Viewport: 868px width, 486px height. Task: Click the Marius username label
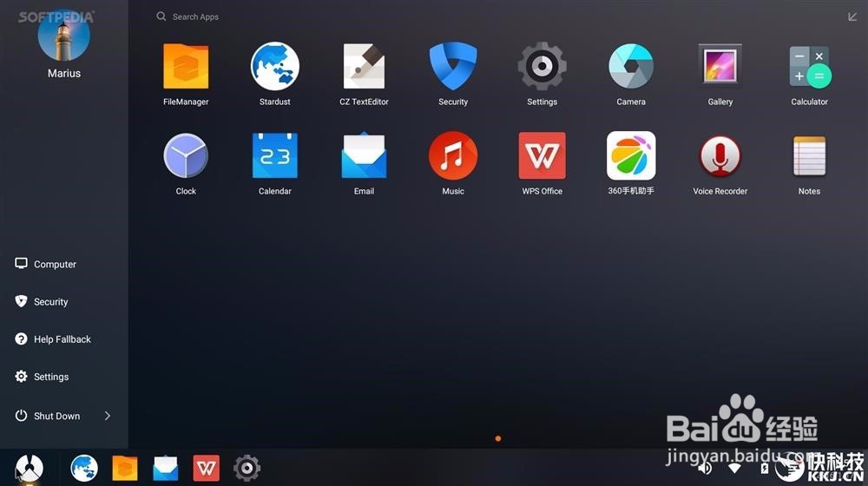64,73
